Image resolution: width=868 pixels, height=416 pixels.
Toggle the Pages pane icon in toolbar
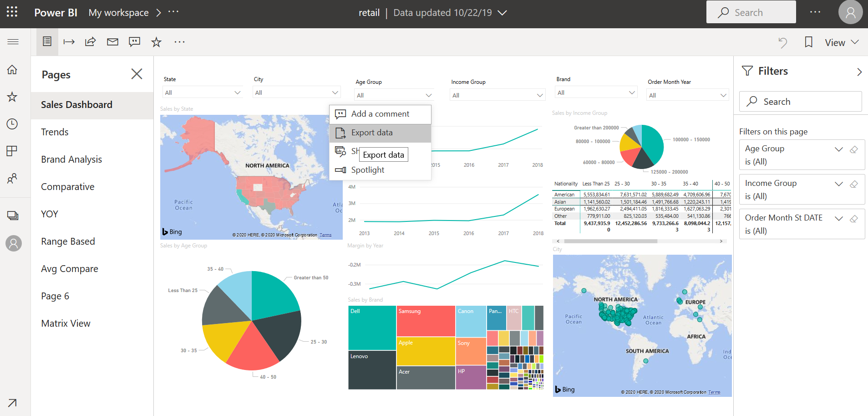pos(47,42)
